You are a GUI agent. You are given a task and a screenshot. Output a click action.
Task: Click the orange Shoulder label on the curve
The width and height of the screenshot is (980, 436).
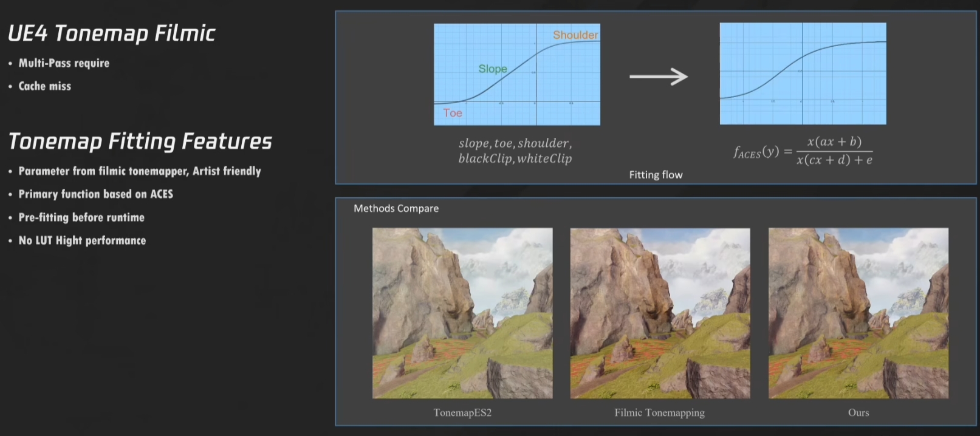(x=575, y=35)
